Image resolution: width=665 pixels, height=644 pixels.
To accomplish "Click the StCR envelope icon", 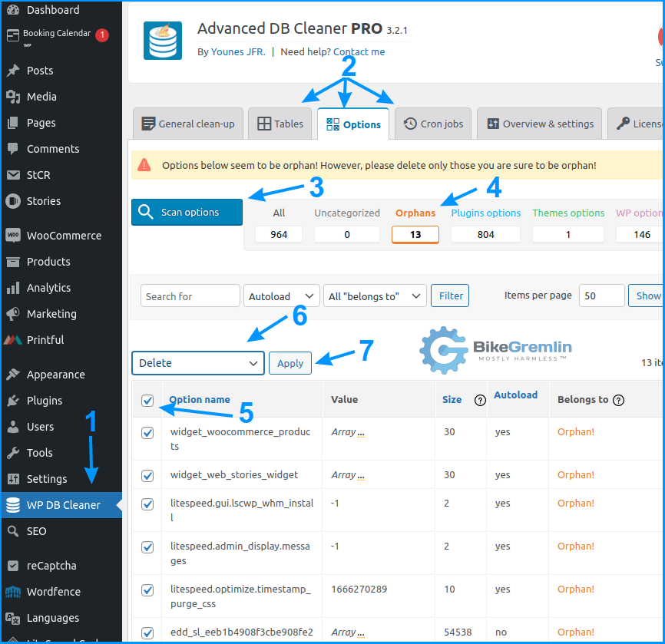I will pos(13,175).
